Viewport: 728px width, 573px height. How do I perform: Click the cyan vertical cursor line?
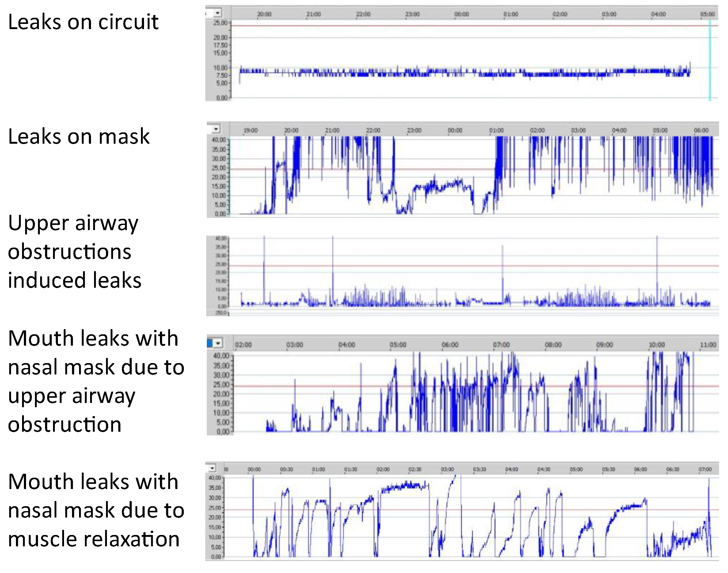coord(710,60)
